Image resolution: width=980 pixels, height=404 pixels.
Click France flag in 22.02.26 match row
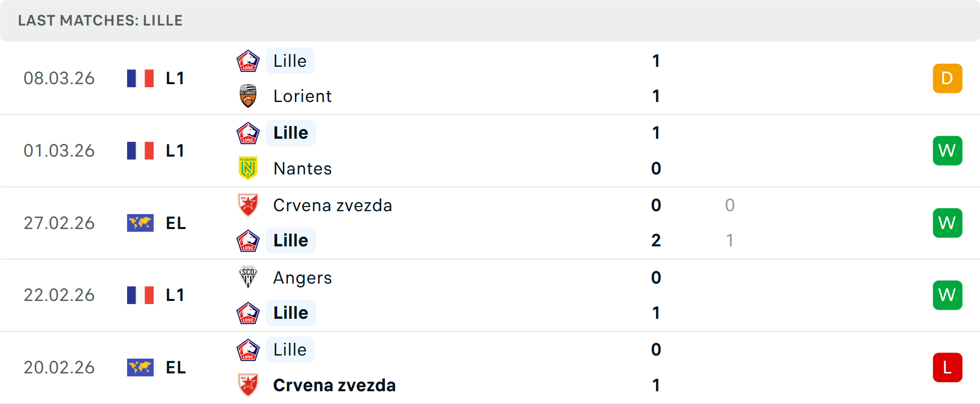140,295
